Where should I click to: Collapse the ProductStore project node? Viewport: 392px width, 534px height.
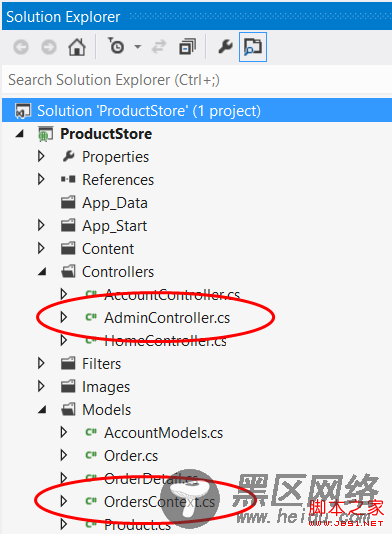click(20, 134)
